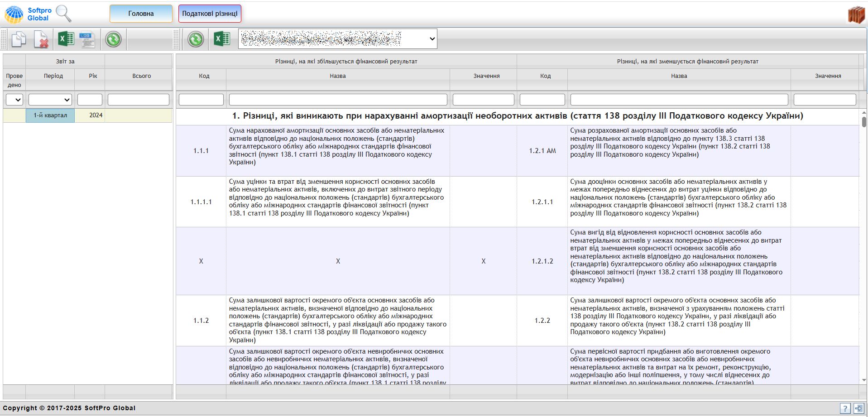Click the grid scrollbar up arrow
The height and width of the screenshot is (417, 868).
coord(864,112)
